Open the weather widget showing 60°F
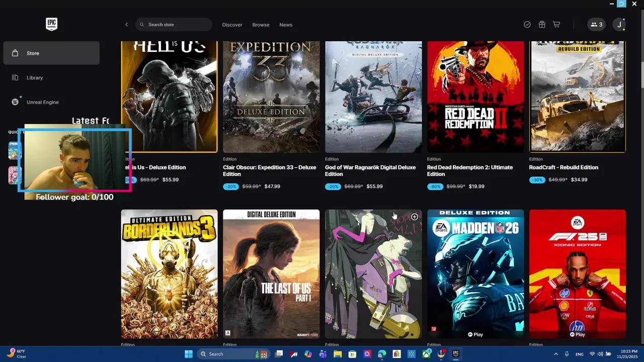 [x=16, y=354]
